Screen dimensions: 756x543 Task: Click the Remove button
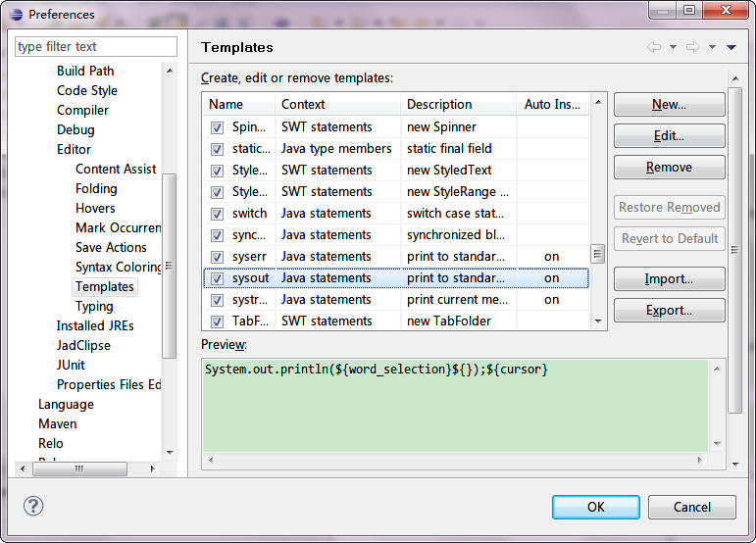coord(669,168)
